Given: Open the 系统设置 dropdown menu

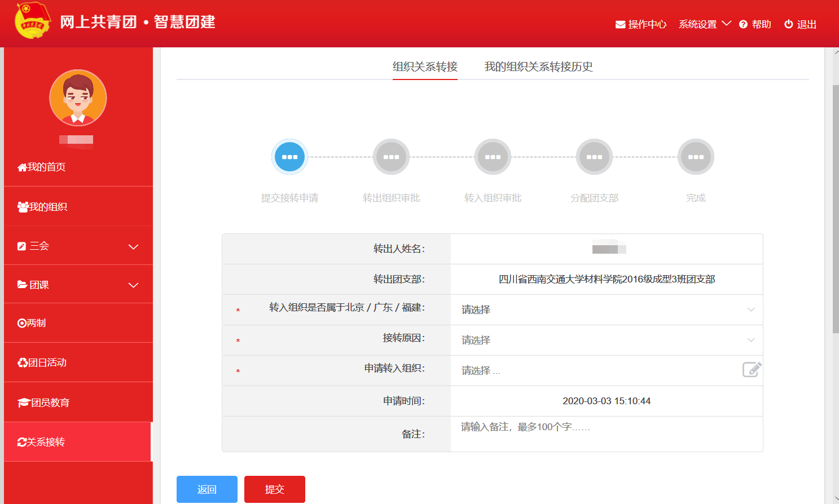Looking at the screenshot, I should [704, 24].
